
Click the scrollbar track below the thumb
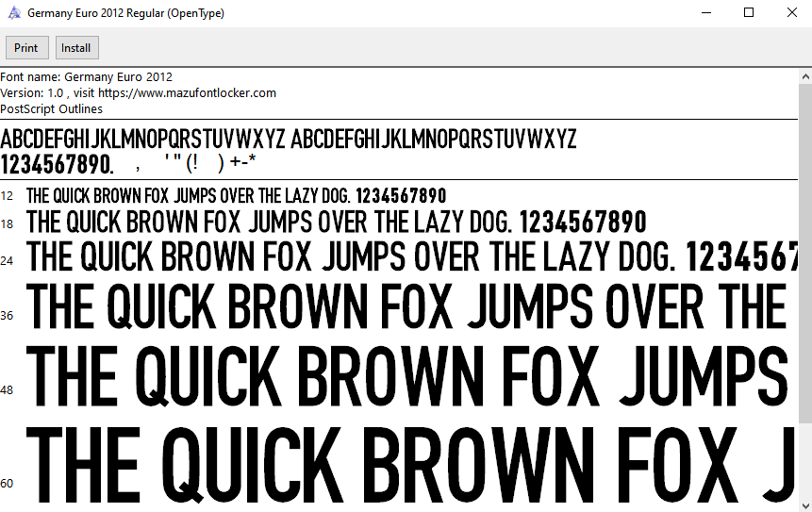(x=804, y=462)
